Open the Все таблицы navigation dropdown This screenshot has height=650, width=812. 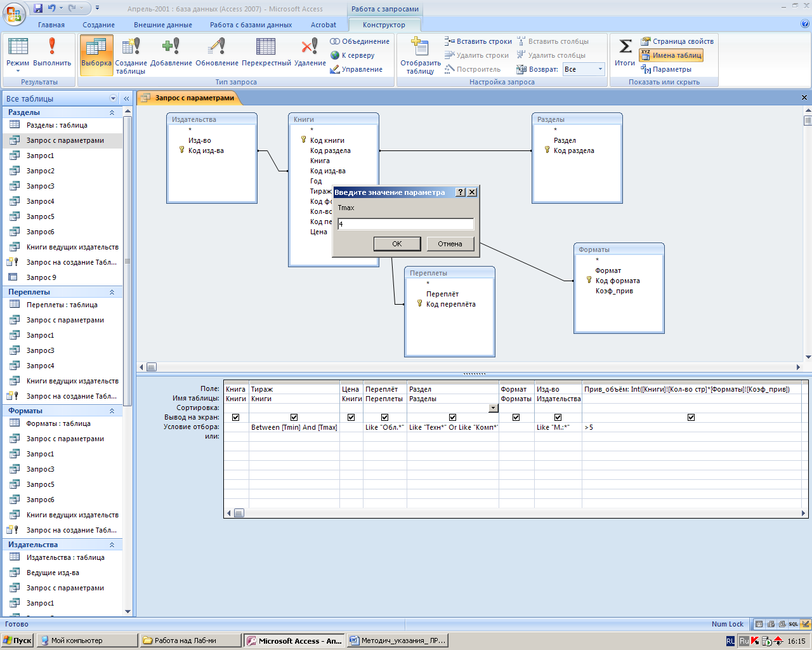(114, 98)
